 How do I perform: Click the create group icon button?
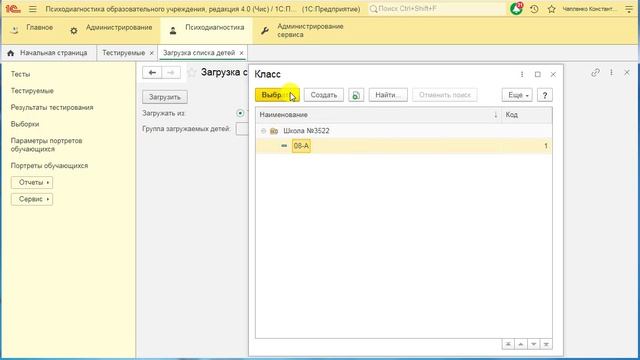[356, 95]
